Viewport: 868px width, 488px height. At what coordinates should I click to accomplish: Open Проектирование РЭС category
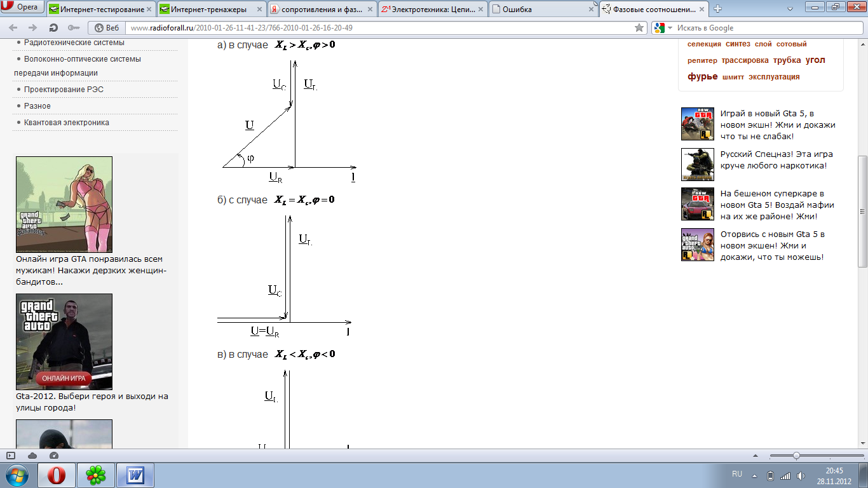(x=64, y=90)
